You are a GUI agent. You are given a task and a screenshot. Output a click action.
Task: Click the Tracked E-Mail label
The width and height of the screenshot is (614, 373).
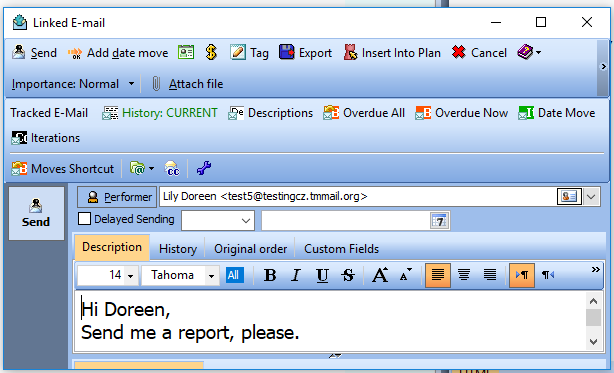coord(49,113)
